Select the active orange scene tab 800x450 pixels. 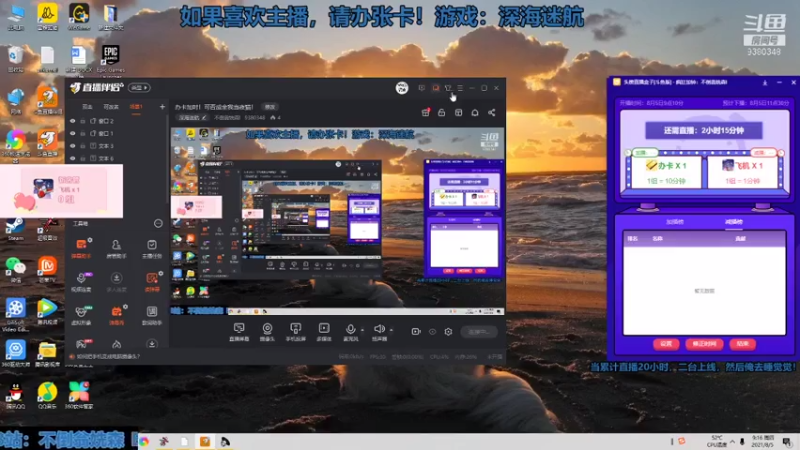pos(136,107)
